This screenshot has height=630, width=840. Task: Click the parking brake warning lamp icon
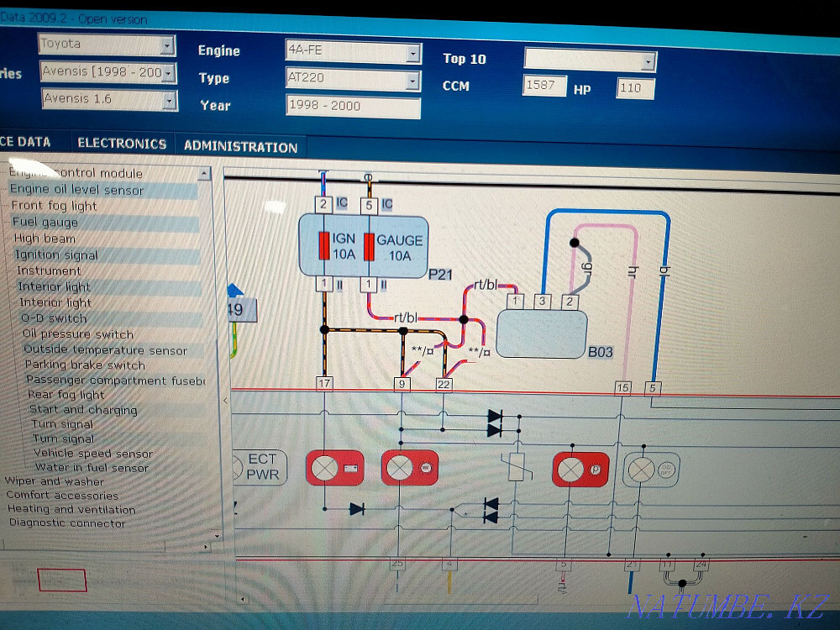click(x=580, y=470)
